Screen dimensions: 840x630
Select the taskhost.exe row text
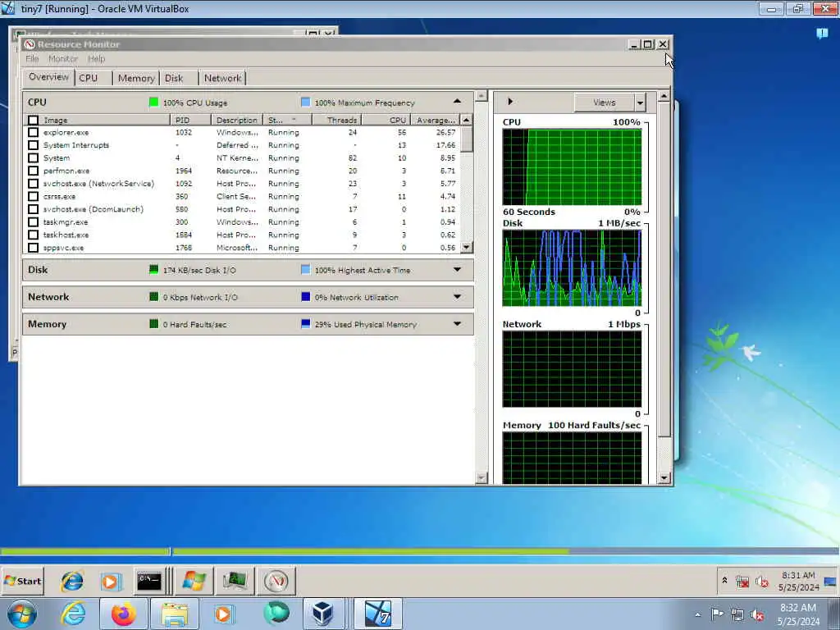click(x=66, y=235)
